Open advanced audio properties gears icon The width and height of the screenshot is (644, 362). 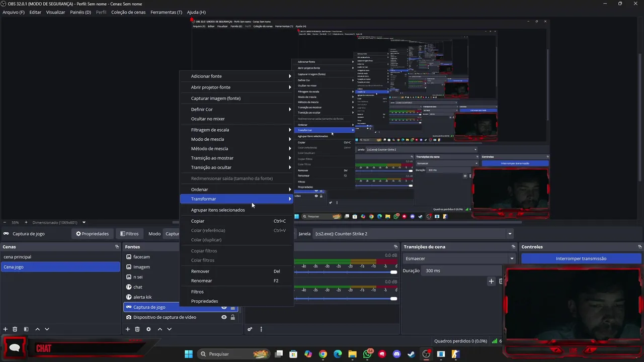(250, 329)
